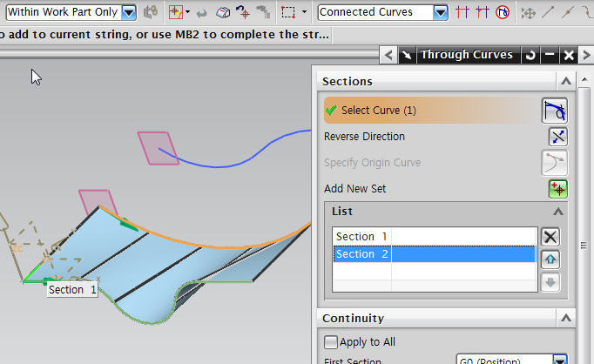This screenshot has height=364, width=594.
Task: Click the dashed rectangle selection icon
Action: (x=288, y=12)
